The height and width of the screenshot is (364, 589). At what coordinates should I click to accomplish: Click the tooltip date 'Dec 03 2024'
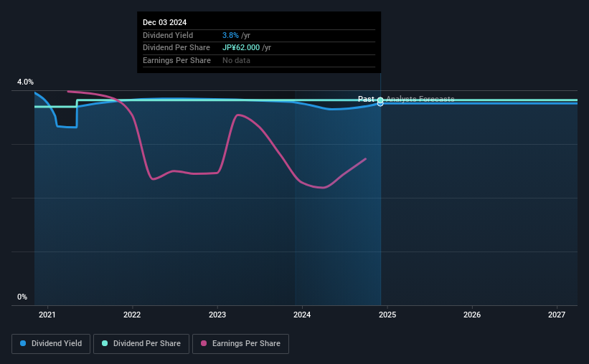pos(164,22)
